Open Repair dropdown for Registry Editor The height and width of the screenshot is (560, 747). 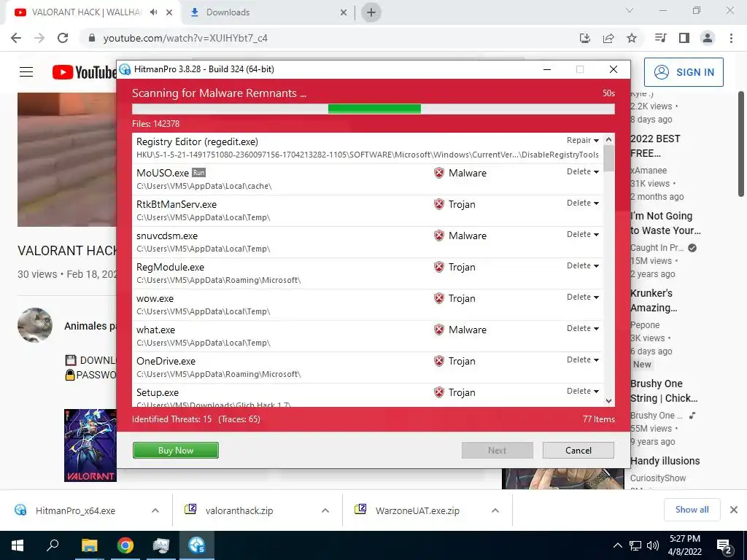click(583, 140)
